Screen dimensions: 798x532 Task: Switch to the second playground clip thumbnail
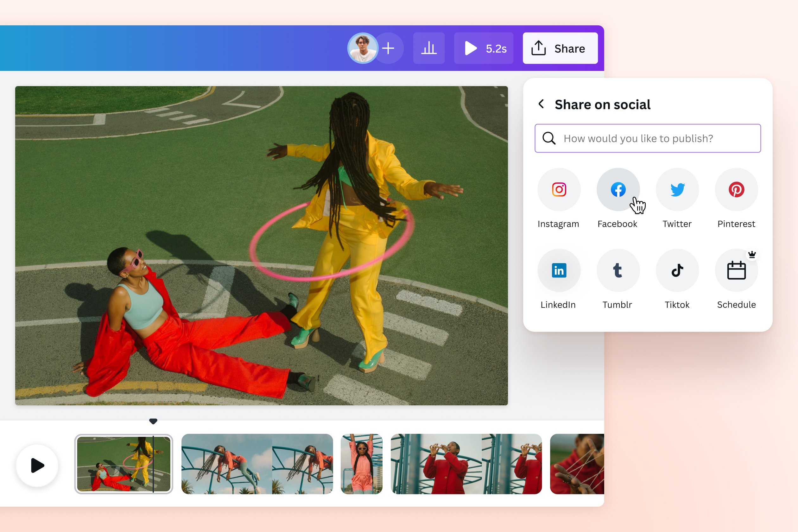(257, 465)
